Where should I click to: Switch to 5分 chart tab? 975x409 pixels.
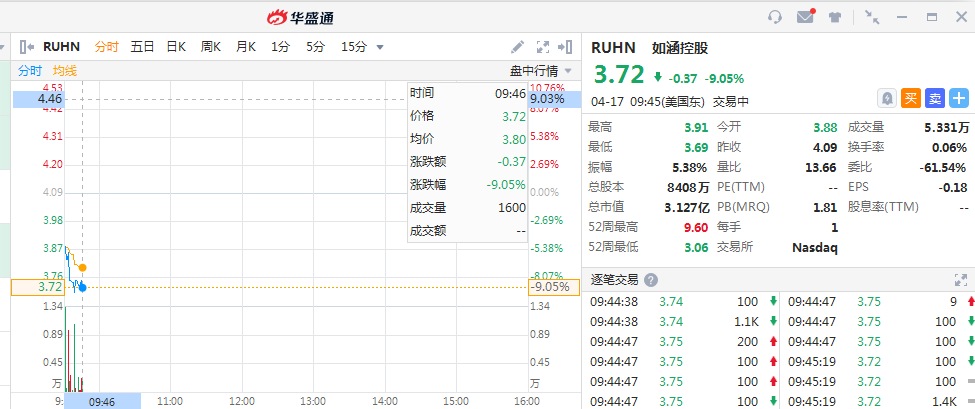coord(315,47)
